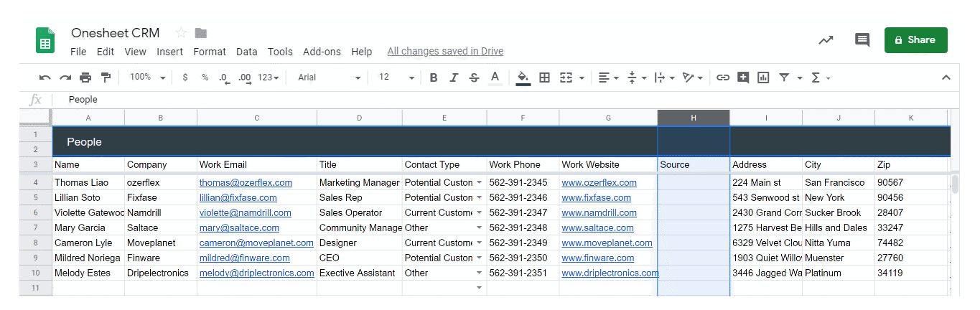
Task: Open the fill color picker
Action: tap(523, 77)
